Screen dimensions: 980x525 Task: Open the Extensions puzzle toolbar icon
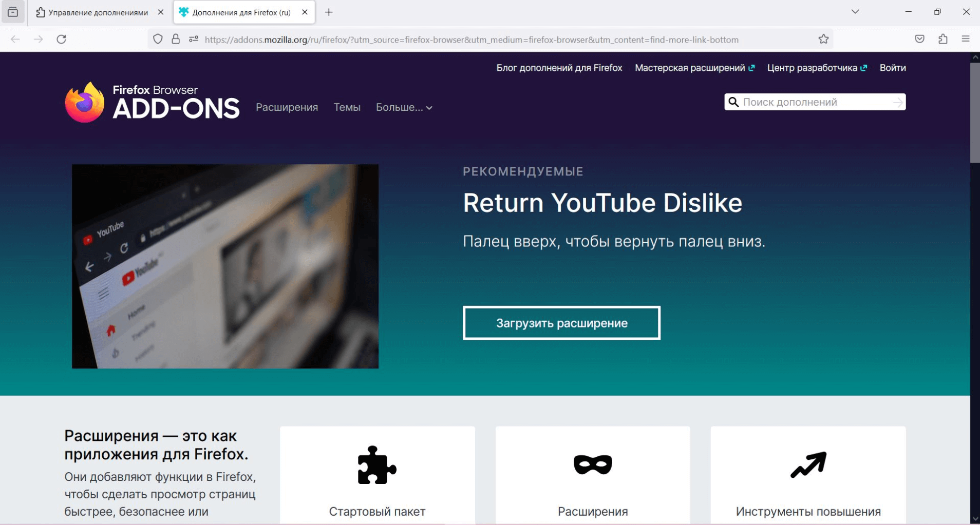[943, 40]
